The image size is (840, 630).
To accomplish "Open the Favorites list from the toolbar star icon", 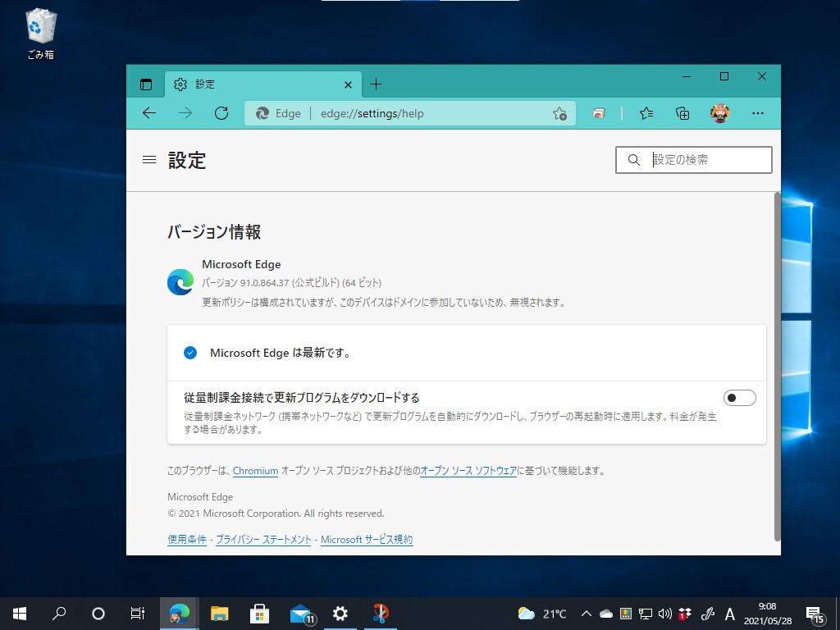I will point(646,113).
